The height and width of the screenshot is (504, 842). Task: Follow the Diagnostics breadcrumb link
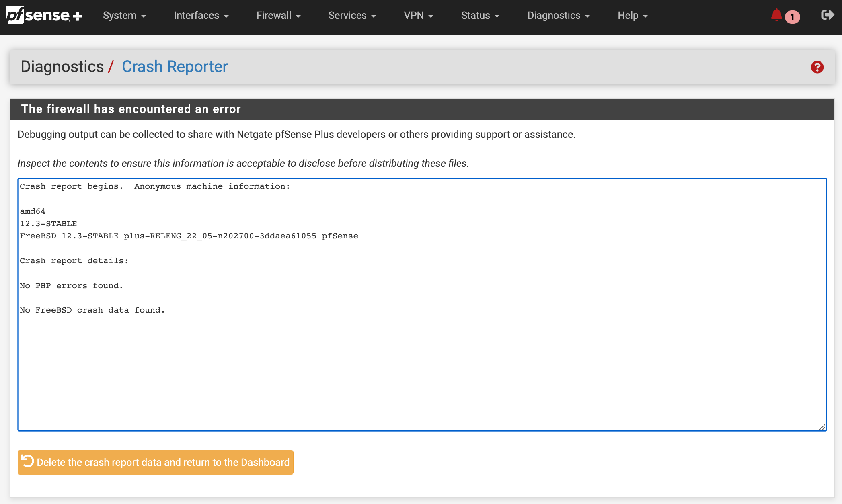click(x=62, y=66)
